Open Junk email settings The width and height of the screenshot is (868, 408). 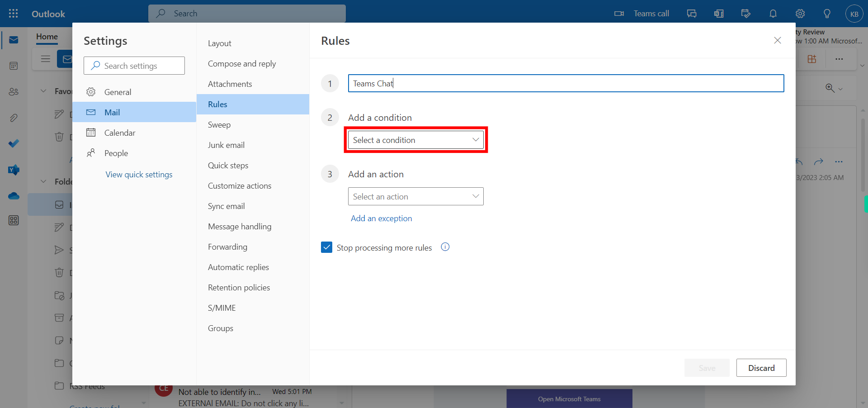coord(253,145)
